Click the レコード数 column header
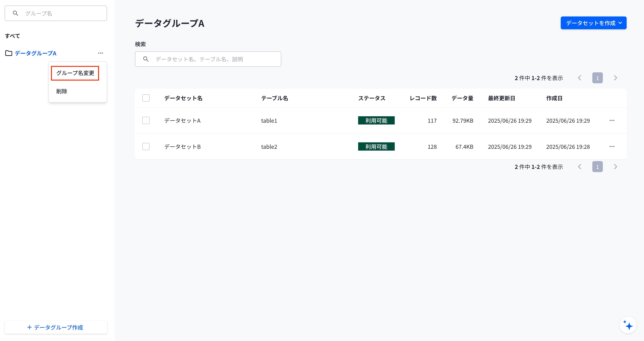This screenshot has height=341, width=644. (423, 98)
